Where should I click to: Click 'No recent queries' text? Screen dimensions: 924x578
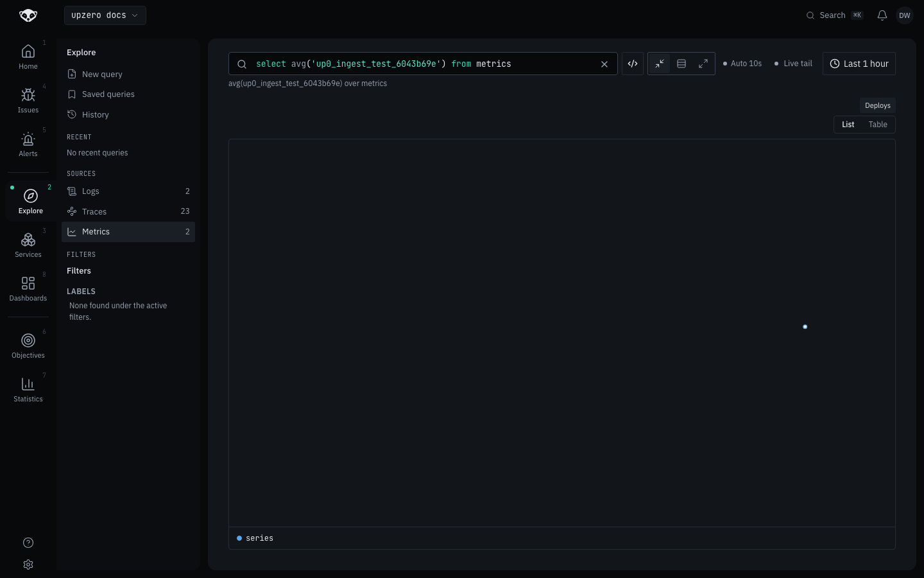[x=98, y=153]
